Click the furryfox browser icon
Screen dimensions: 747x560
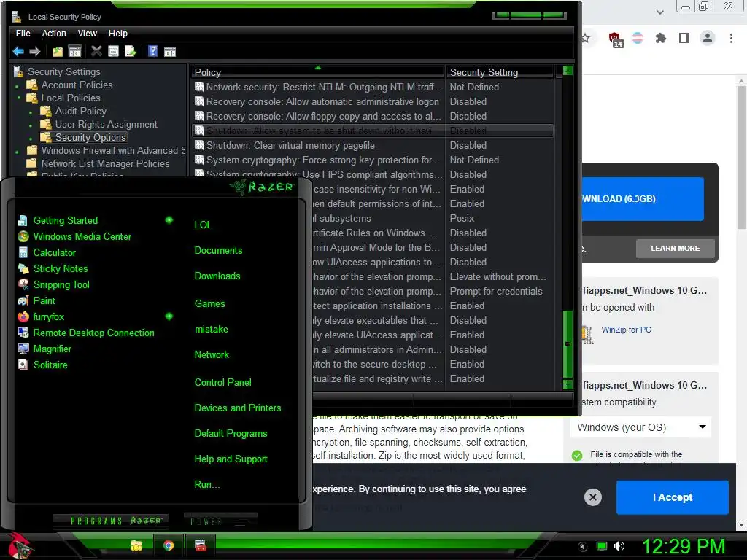click(23, 316)
